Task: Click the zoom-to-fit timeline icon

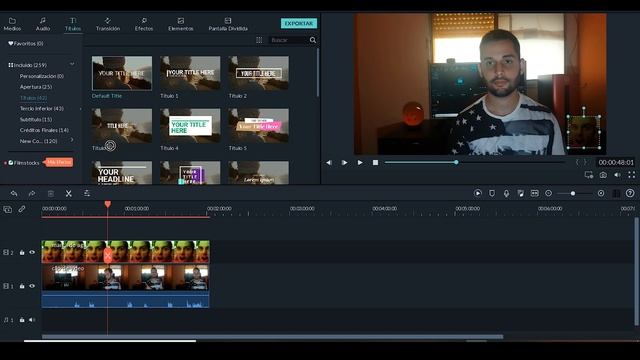Action: tap(535, 193)
